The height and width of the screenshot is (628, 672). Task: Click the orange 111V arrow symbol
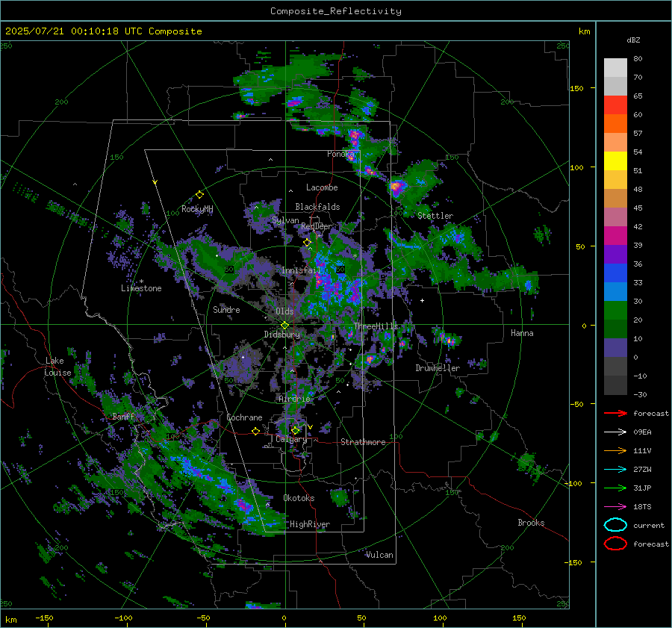tap(615, 450)
